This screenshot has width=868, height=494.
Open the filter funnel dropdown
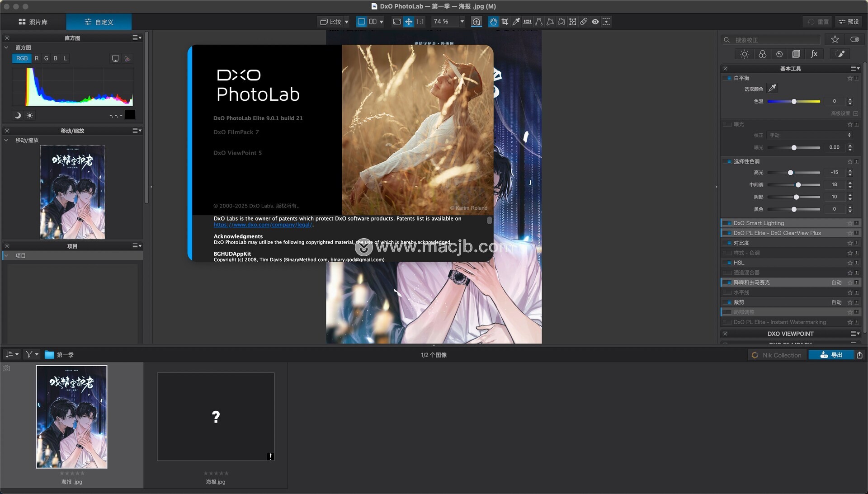32,355
